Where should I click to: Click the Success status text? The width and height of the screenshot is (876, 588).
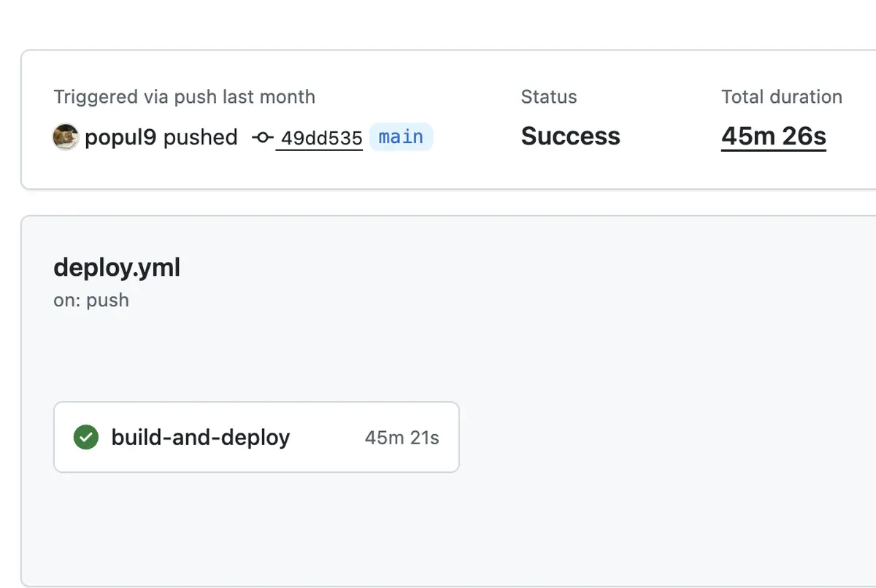pyautogui.click(x=571, y=136)
